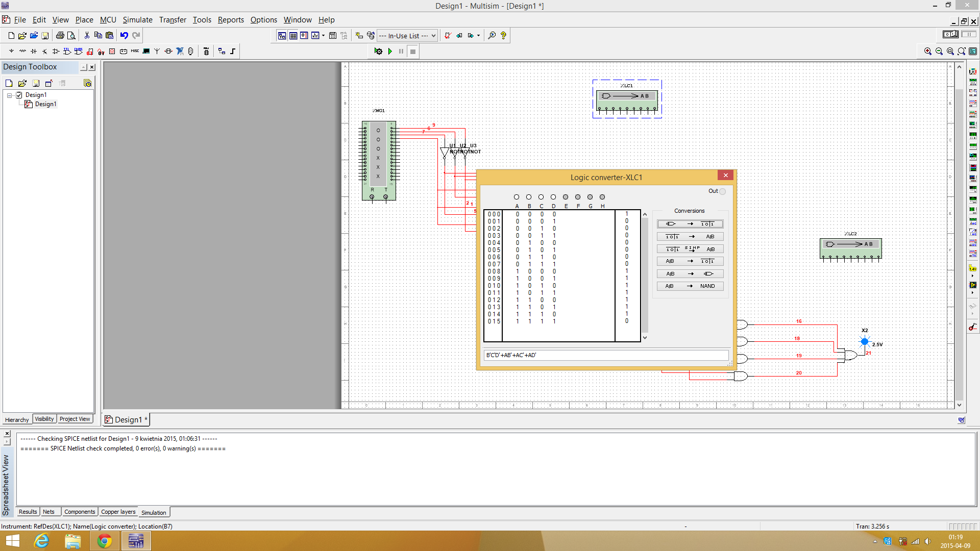Click the Print icon in the toolbar
Screen dimensions: 980x551
(60, 36)
